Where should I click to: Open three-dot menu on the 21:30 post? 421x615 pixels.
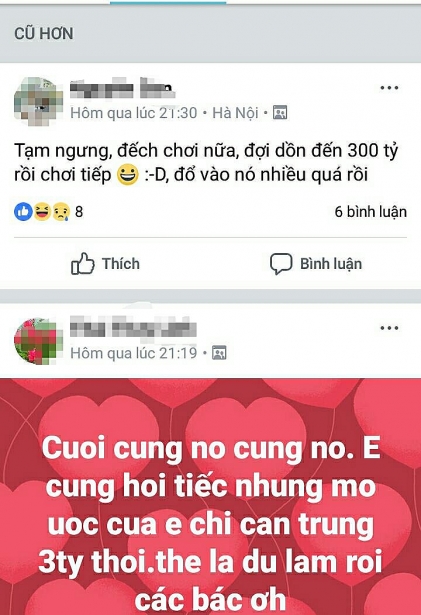click(x=389, y=87)
